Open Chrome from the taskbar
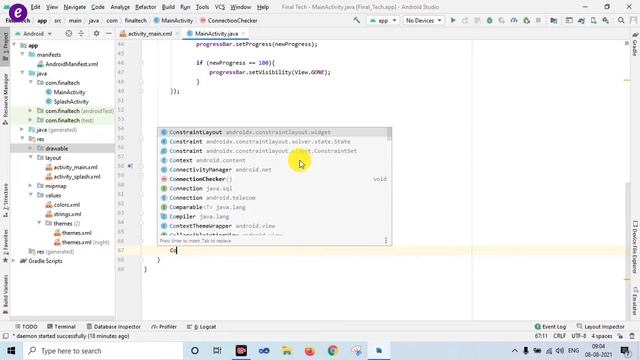This screenshot has height=360, width=640. point(333,351)
